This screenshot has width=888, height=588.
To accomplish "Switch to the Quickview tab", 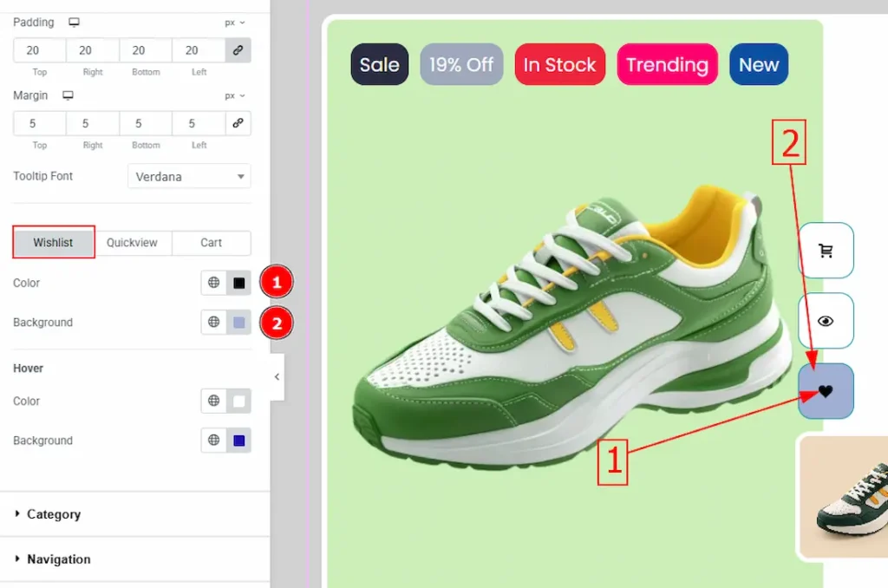I will click(x=132, y=243).
